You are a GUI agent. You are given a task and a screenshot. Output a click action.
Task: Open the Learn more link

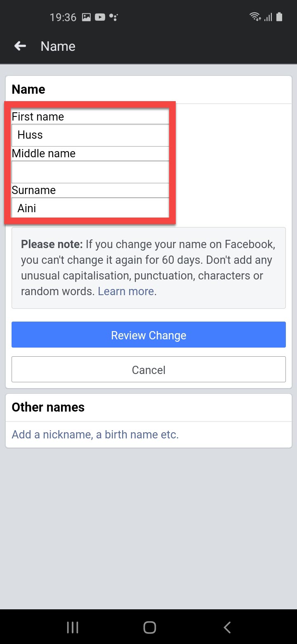[x=126, y=291]
